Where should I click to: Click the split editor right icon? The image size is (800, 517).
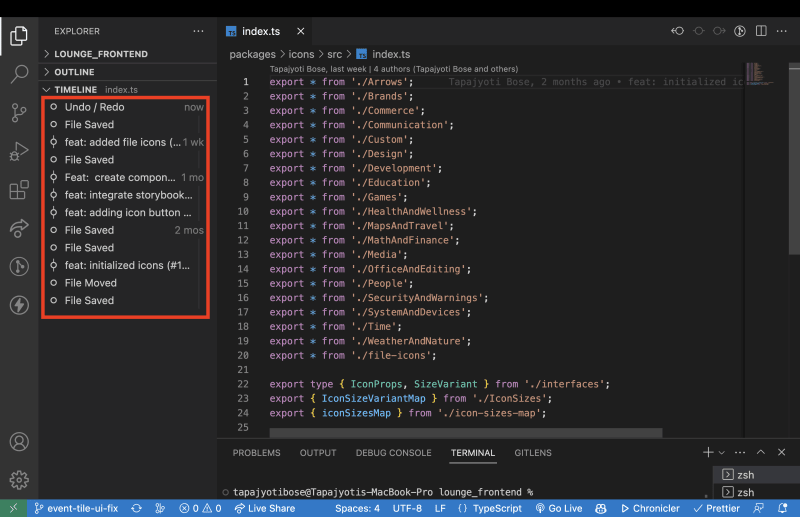click(x=761, y=31)
